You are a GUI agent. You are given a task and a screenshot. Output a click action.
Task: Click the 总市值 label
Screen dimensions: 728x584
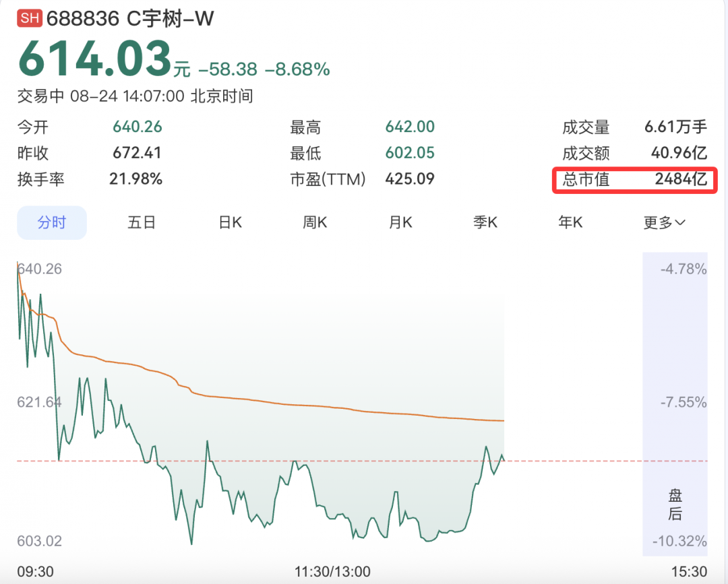[586, 179]
